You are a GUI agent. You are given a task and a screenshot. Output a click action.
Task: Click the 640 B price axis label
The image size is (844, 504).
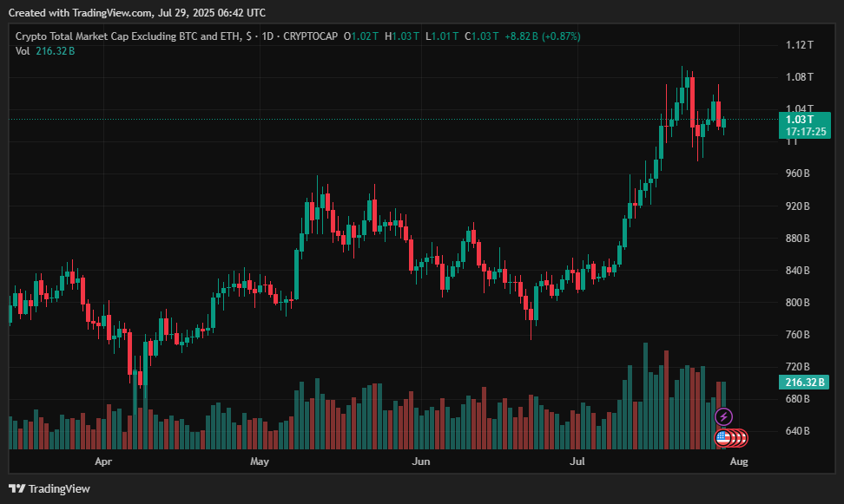797,431
